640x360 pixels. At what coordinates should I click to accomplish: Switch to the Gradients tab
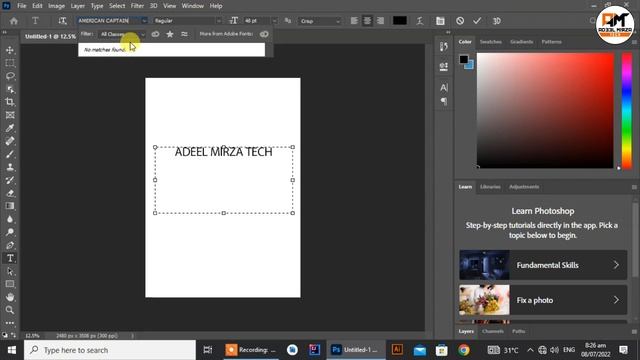pos(521,42)
